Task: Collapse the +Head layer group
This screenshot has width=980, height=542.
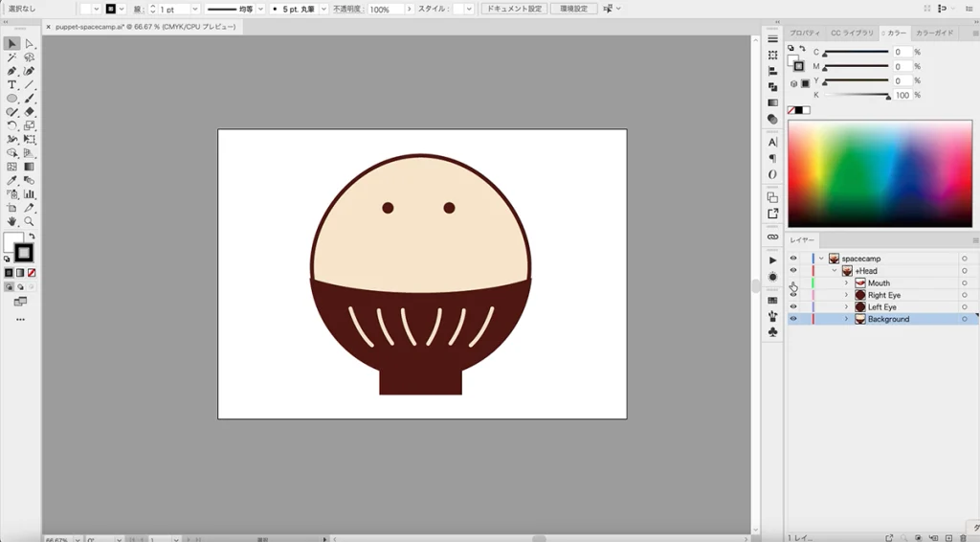Action: click(x=834, y=271)
